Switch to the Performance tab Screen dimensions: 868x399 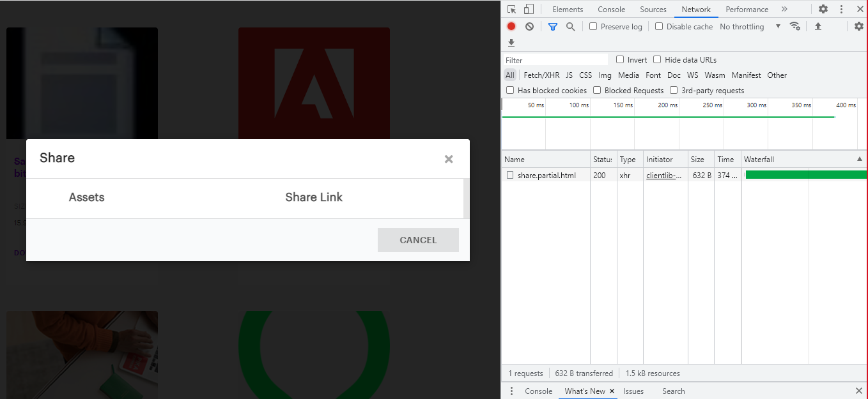(x=747, y=9)
